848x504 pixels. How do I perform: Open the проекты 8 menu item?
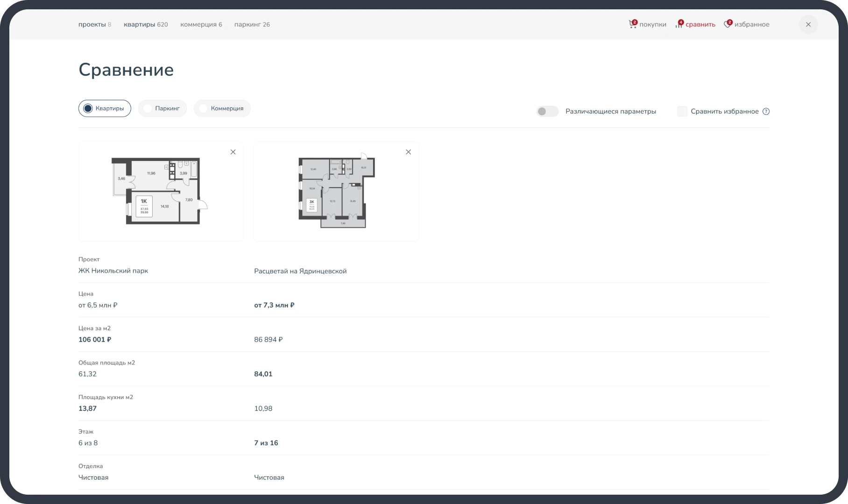95,24
